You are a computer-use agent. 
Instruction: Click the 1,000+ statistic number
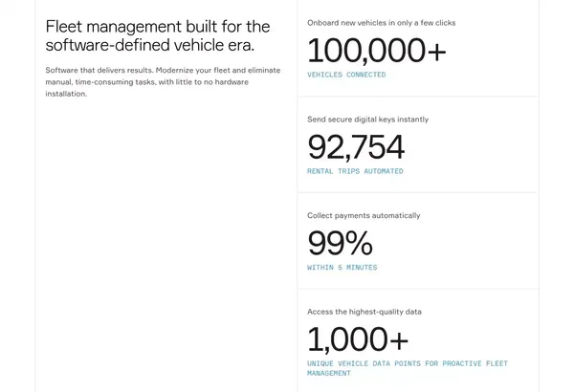point(358,339)
